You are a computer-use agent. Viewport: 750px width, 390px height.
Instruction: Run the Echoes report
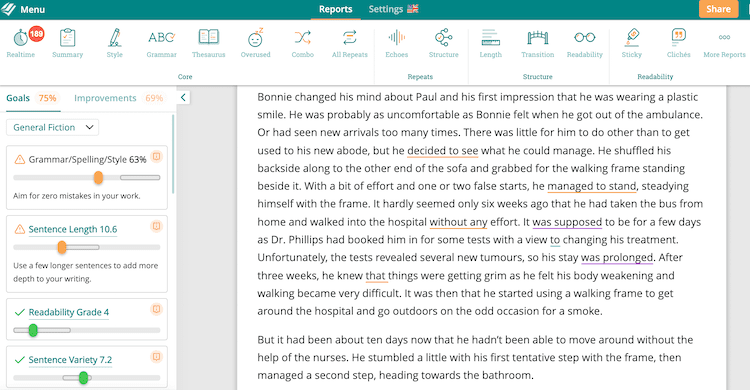tap(397, 43)
